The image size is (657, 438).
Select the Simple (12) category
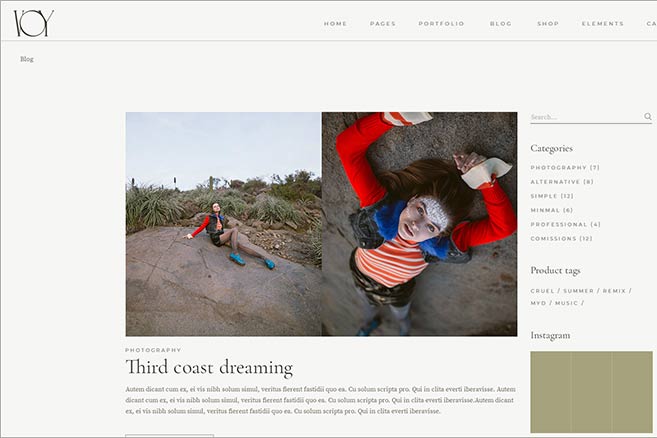coord(552,196)
